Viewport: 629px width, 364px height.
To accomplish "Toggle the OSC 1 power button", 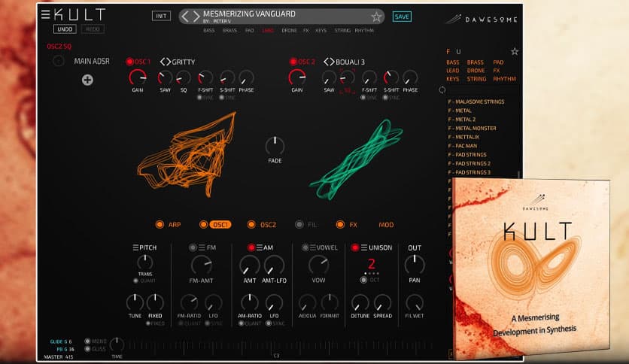I will point(129,62).
